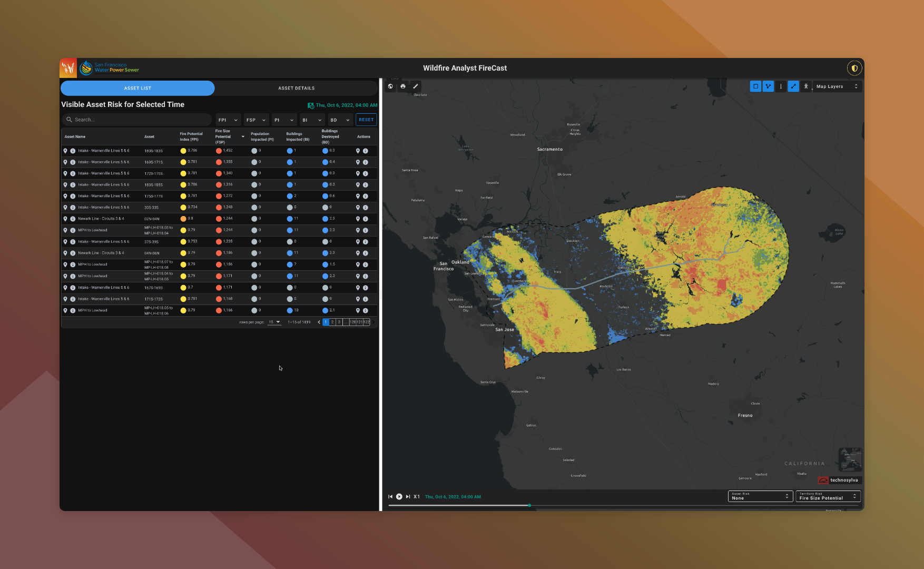Toggle the square polygon layer button
Screen dimensions: 924x569
[x=755, y=86]
